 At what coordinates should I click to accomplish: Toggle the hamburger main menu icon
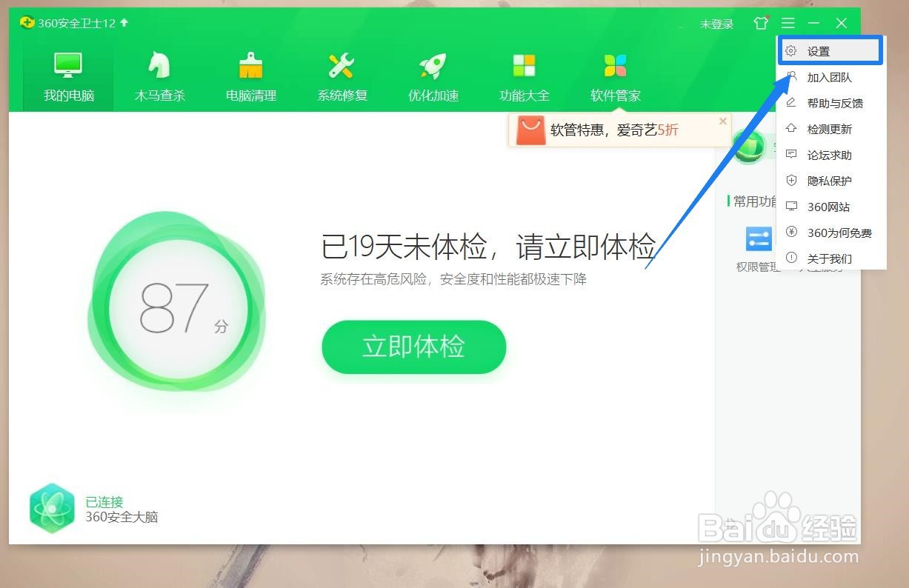point(788,24)
